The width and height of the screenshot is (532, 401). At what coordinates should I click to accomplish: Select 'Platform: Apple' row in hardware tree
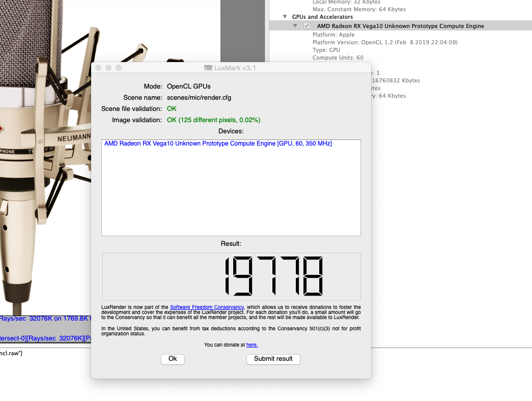333,35
